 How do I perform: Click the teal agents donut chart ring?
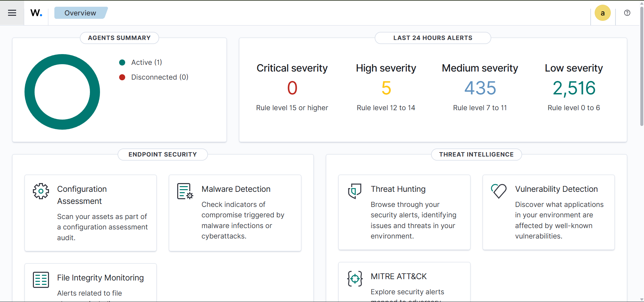pyautogui.click(x=30, y=92)
